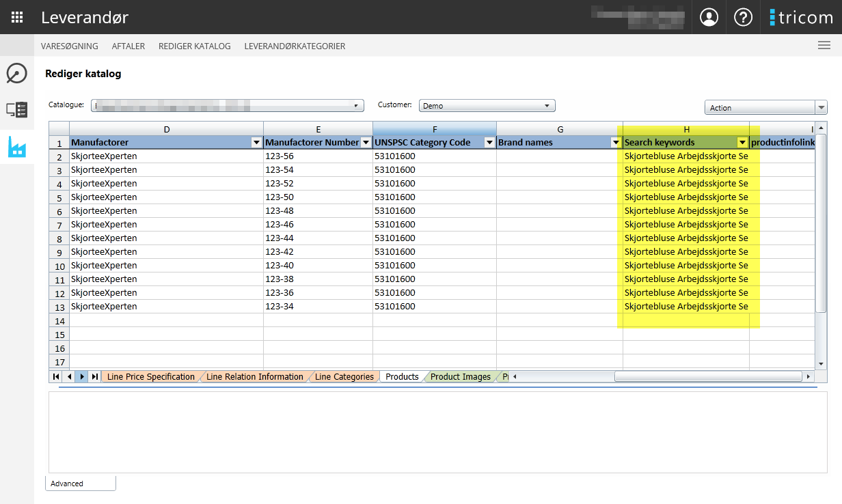Select column F header
Image resolution: width=842 pixels, height=504 pixels.
click(x=435, y=129)
